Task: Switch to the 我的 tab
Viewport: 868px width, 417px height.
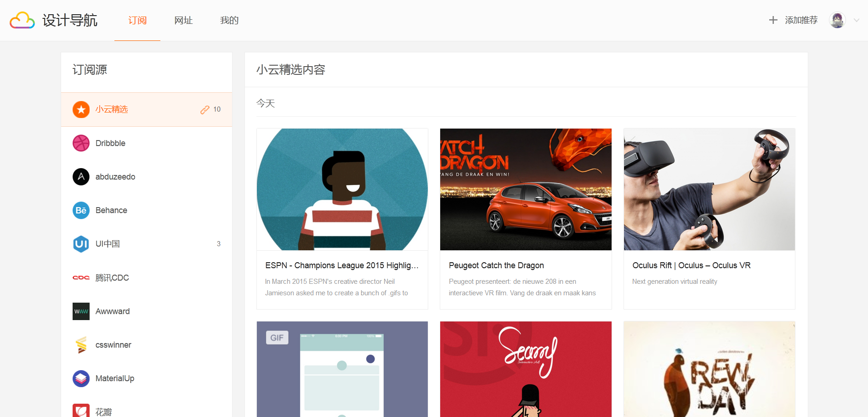Action: click(229, 20)
